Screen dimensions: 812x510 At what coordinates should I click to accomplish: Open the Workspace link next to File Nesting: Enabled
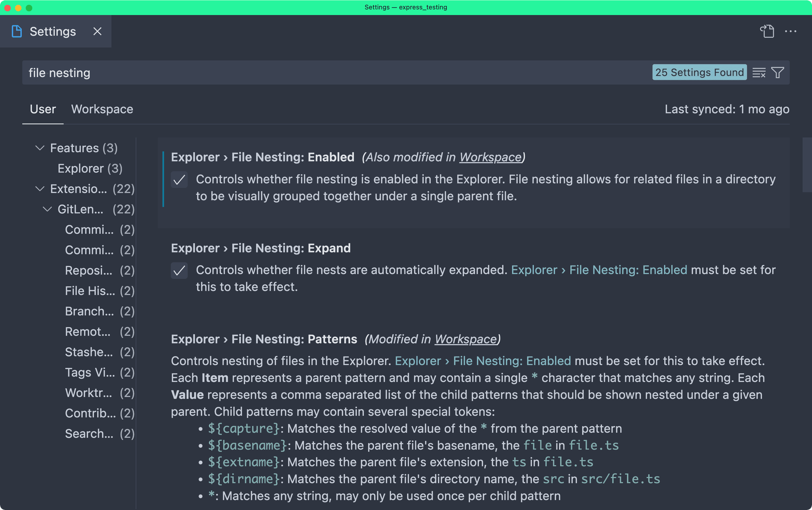[x=490, y=157]
